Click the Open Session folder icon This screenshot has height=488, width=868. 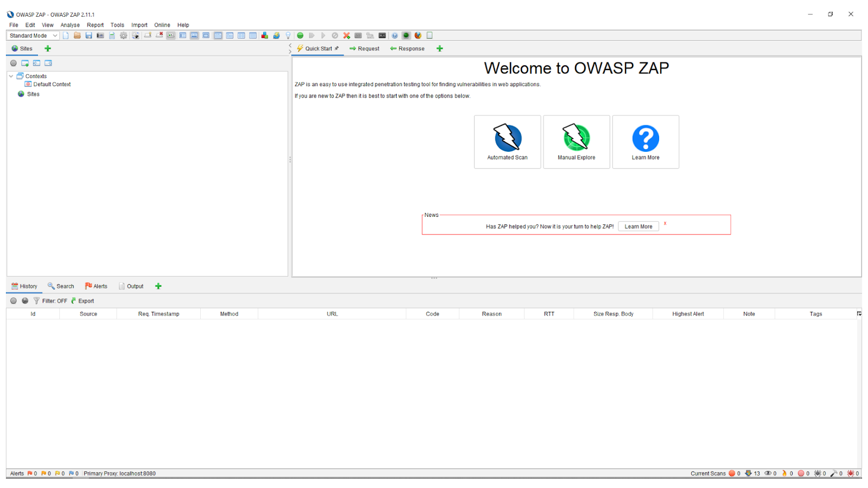tap(77, 35)
